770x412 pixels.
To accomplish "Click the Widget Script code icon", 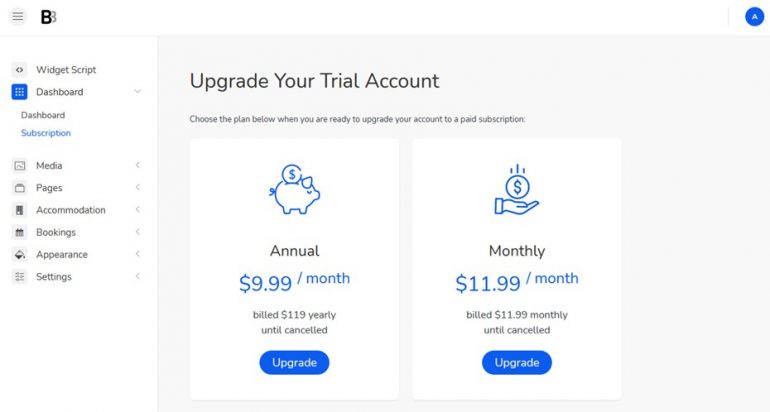I will tap(19, 70).
